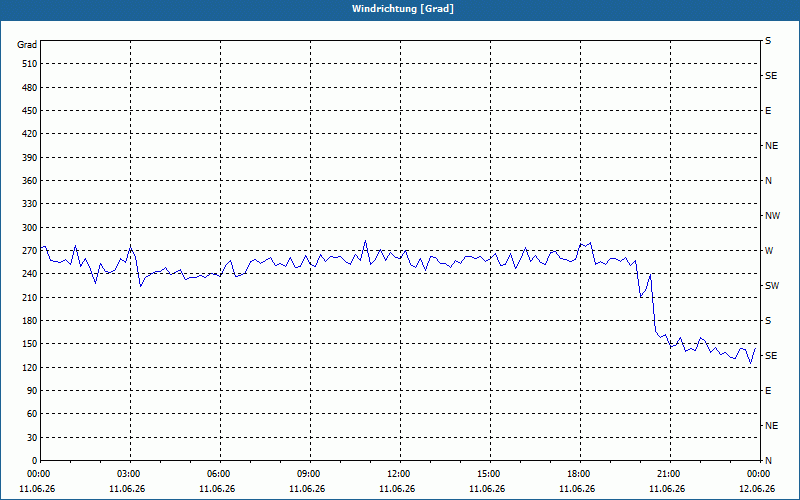Screen dimensions: 800x500
Task: Click the 90 degree axis value
Action: [32, 391]
